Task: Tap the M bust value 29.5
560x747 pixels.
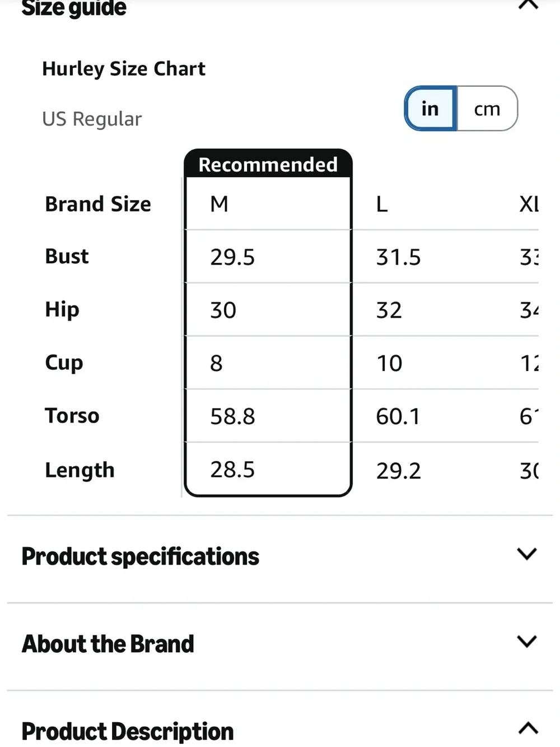Action: [x=232, y=257]
